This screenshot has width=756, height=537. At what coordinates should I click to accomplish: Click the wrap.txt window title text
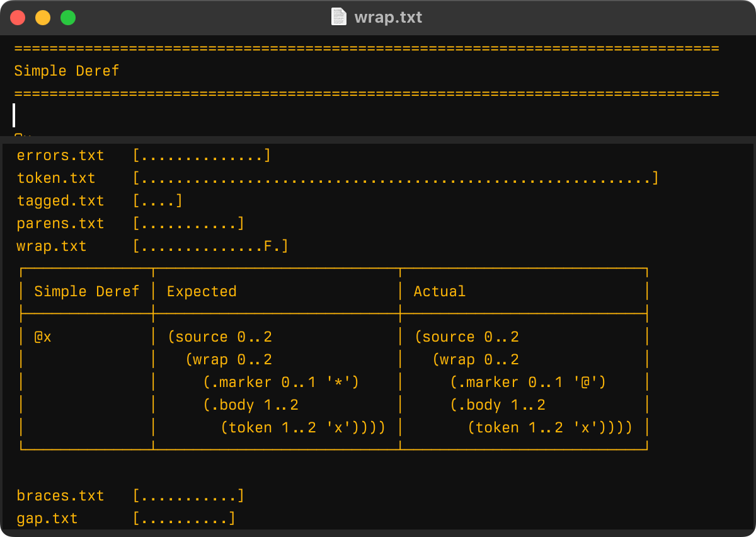pos(388,17)
